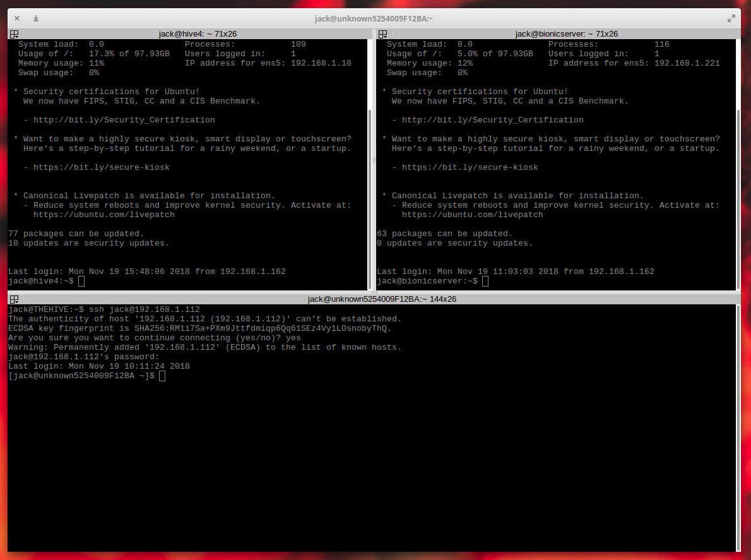Click the vertical splitter handle between the top panes
Viewport: 751px width, 560px height.
[x=374, y=161]
